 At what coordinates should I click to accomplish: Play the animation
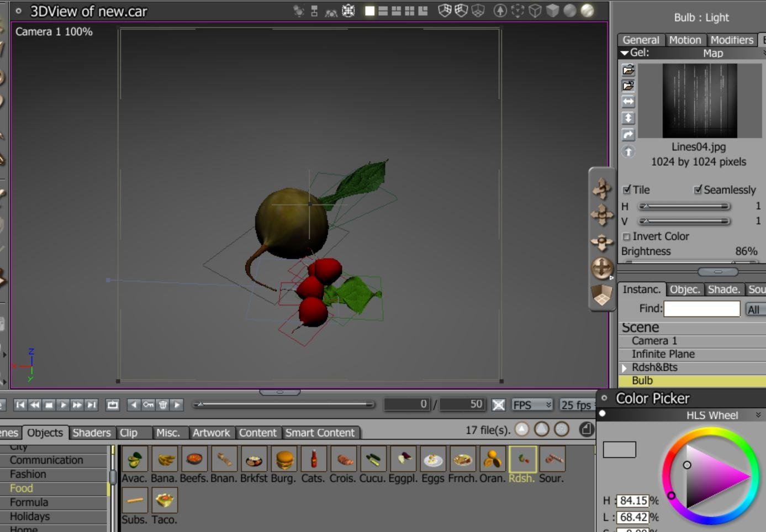coord(63,405)
